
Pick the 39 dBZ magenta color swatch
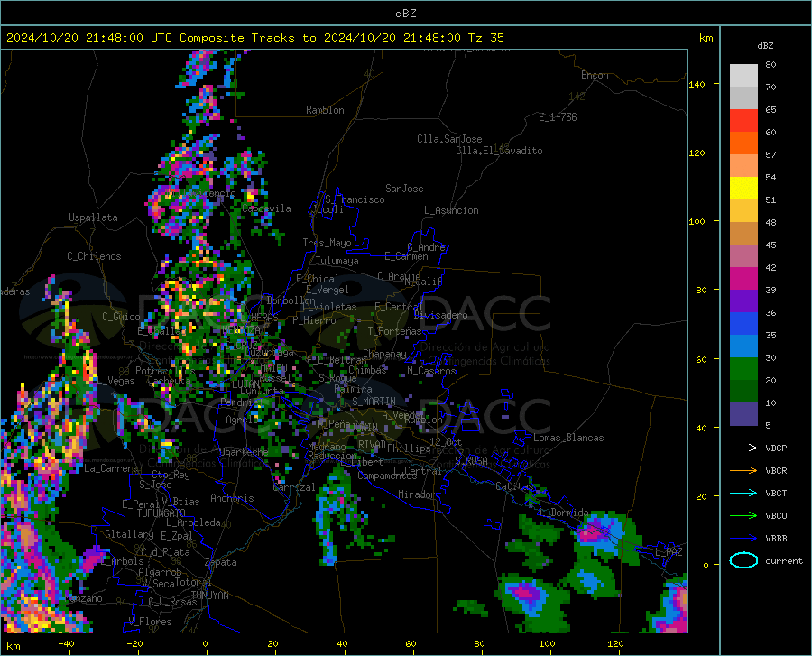pyautogui.click(x=743, y=279)
